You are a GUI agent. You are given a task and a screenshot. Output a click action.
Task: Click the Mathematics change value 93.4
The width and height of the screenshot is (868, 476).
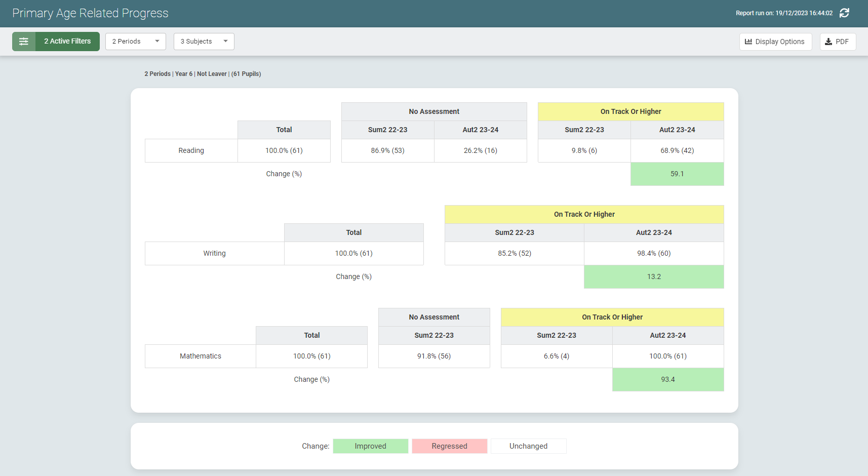coord(667,379)
